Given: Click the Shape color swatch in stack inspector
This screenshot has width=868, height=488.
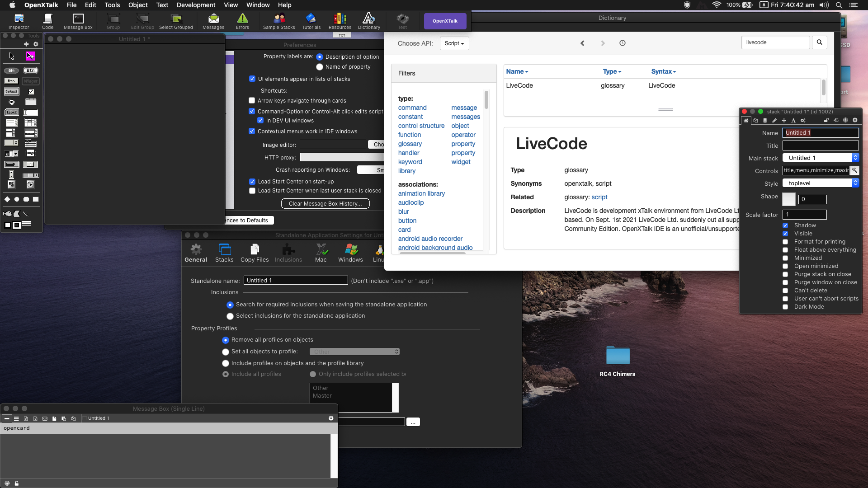Looking at the screenshot, I should pos(789,199).
